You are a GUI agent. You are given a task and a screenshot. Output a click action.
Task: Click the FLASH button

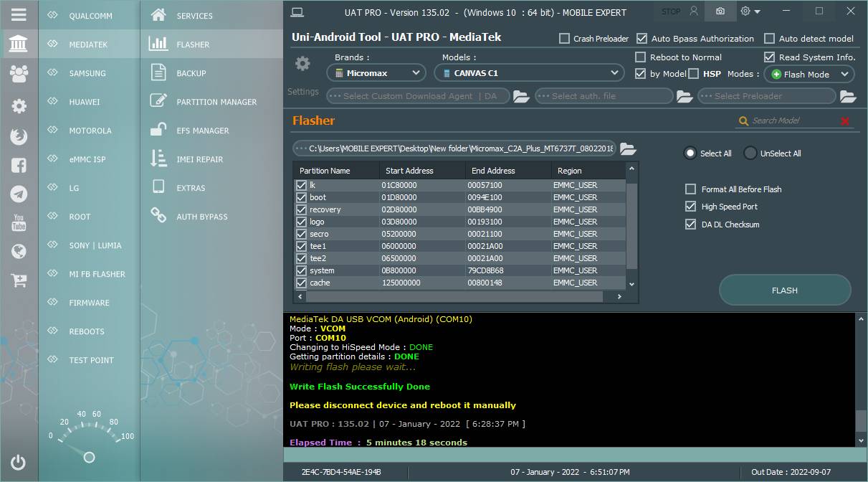click(785, 290)
